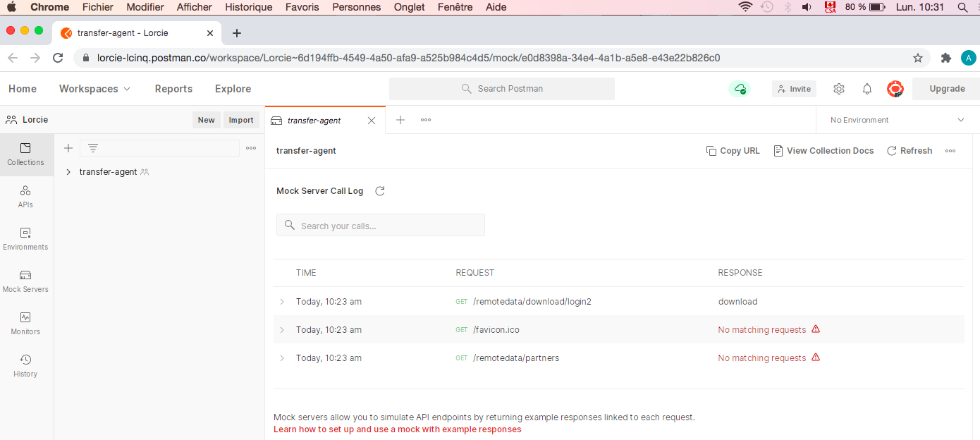The width and height of the screenshot is (980, 440).
Task: Click the Import button
Action: point(241,120)
